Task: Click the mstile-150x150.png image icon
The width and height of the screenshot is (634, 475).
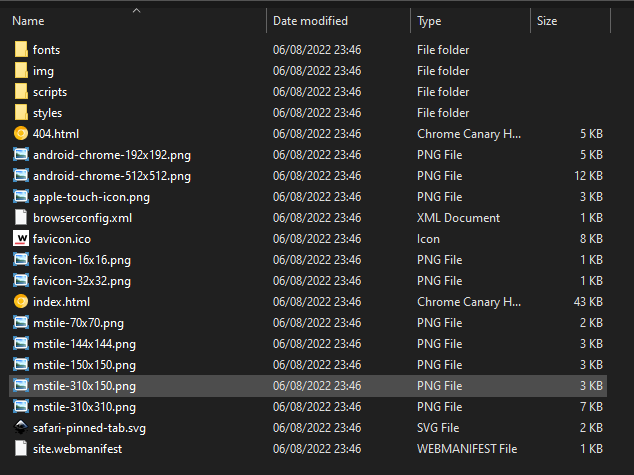Action: (21, 365)
